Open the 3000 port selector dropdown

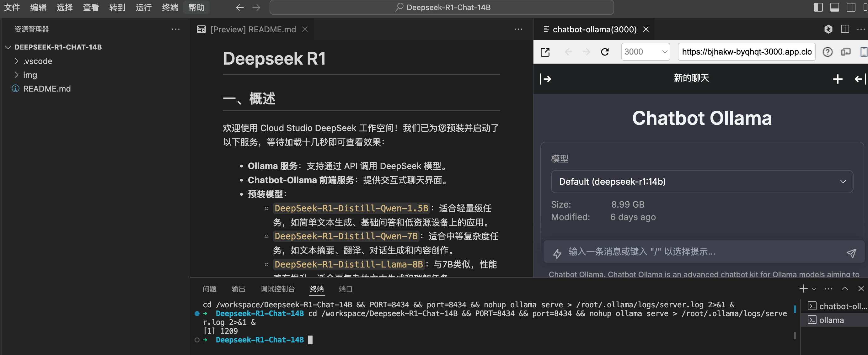[x=645, y=52]
